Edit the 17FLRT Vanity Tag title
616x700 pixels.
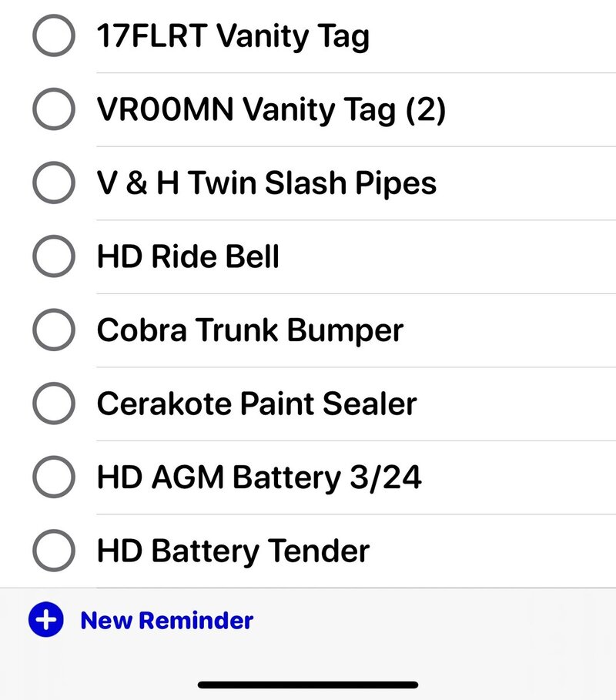(x=233, y=36)
